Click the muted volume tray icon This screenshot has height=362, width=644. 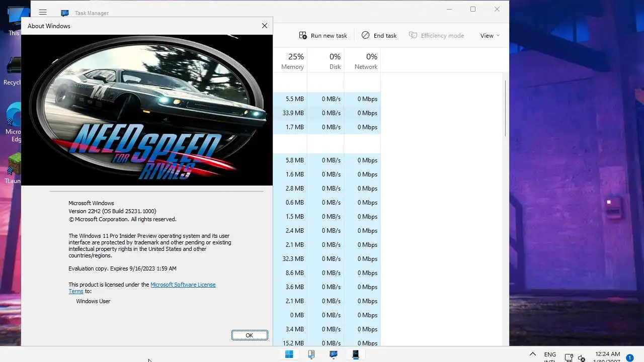click(x=582, y=358)
